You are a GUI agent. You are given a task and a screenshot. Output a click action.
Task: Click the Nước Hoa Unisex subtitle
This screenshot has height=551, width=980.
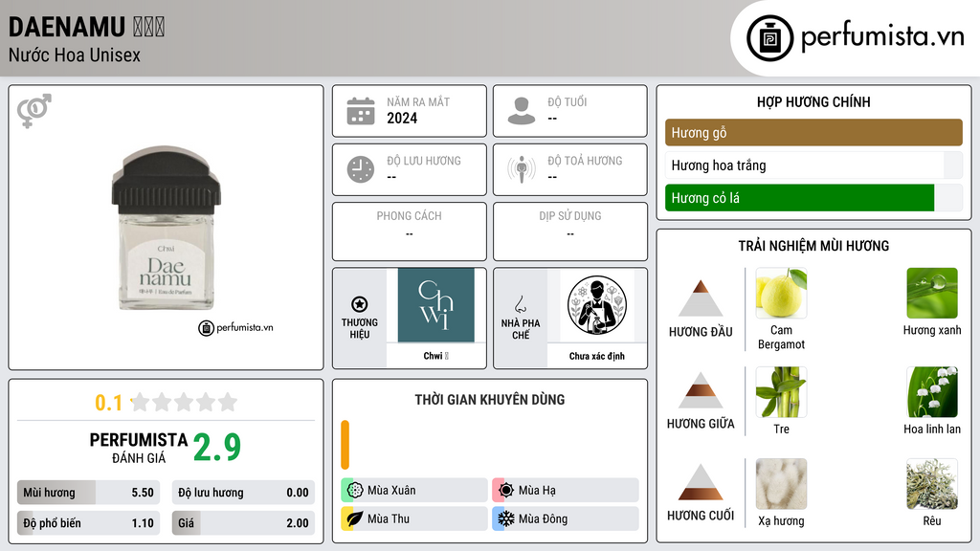[x=75, y=55]
